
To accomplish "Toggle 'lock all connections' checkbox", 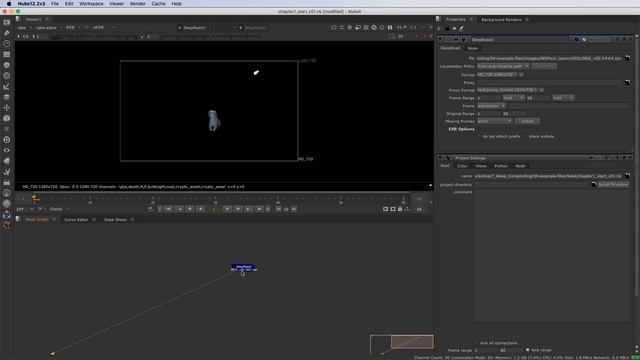I will pos(476,343).
